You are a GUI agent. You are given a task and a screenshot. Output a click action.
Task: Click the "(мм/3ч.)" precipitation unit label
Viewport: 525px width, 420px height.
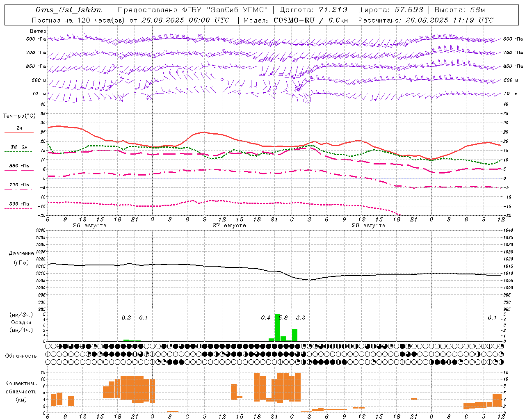(x=21, y=315)
